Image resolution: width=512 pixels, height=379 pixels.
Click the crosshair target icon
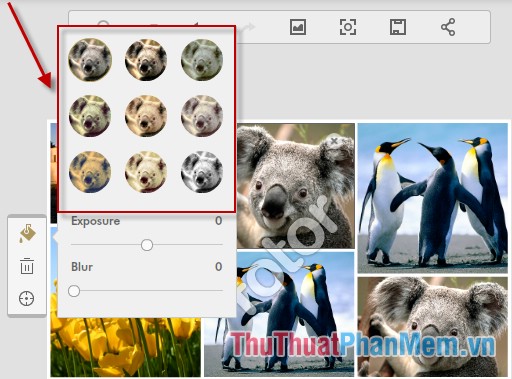27,298
